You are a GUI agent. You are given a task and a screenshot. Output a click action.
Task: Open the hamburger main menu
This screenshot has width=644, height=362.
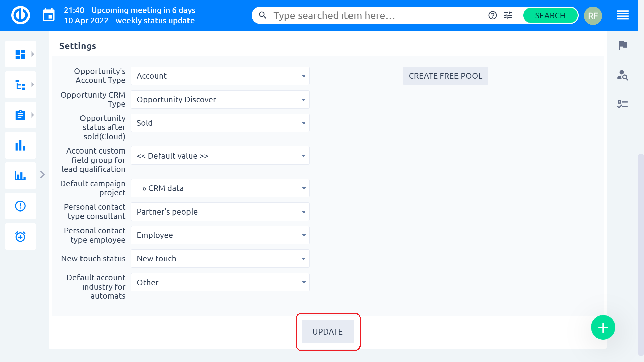click(623, 15)
